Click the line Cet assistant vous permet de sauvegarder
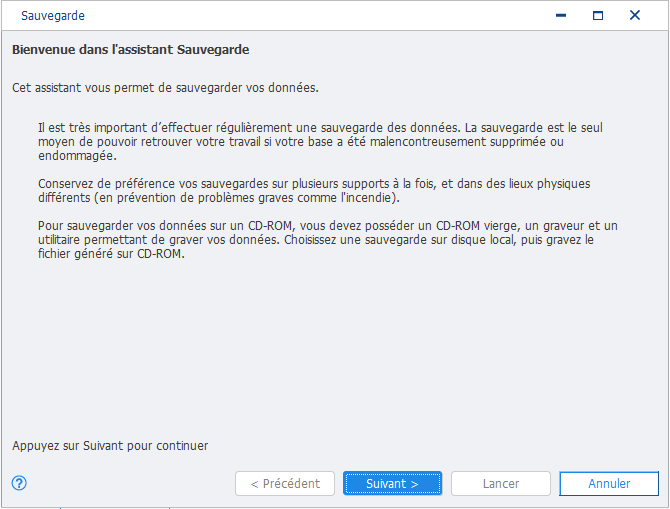The height and width of the screenshot is (509, 670). tap(165, 88)
